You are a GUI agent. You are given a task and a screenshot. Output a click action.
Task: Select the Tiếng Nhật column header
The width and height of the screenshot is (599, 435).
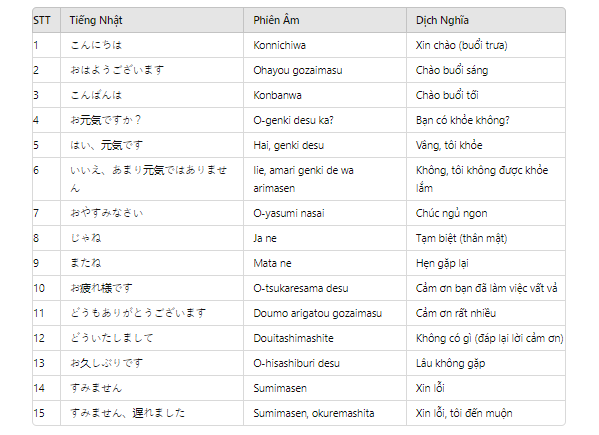[152, 20]
